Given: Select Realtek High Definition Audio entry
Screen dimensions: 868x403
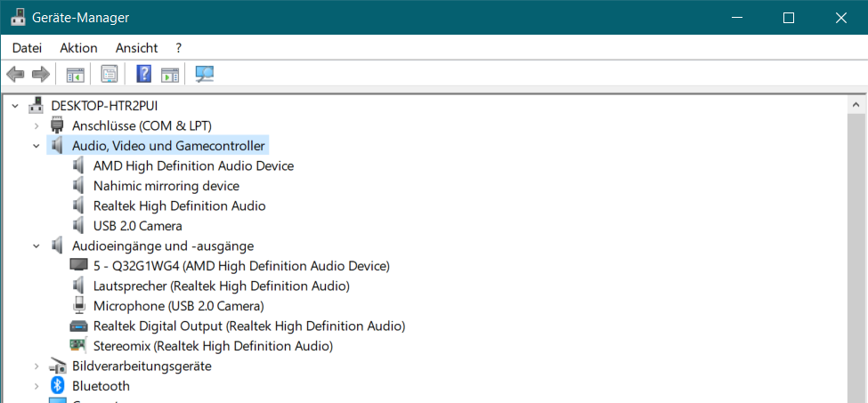Looking at the screenshot, I should [179, 206].
